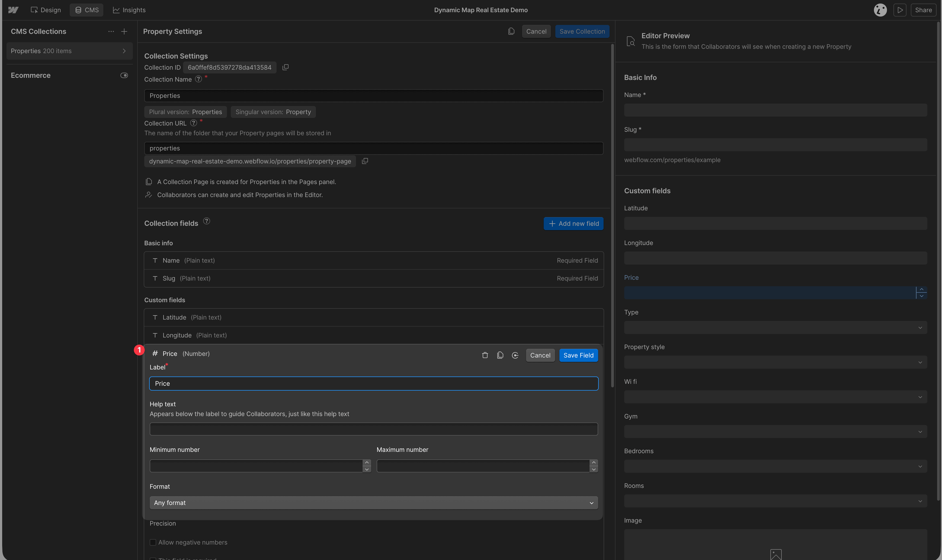Open the Latitude field row
Screen dimensions: 942x560
(374, 317)
